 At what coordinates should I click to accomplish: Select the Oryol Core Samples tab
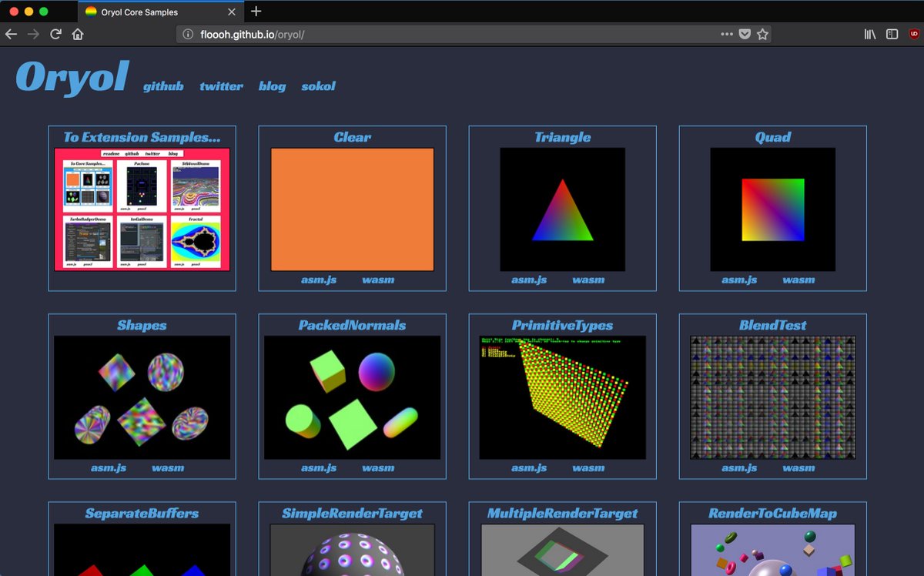click(x=160, y=12)
